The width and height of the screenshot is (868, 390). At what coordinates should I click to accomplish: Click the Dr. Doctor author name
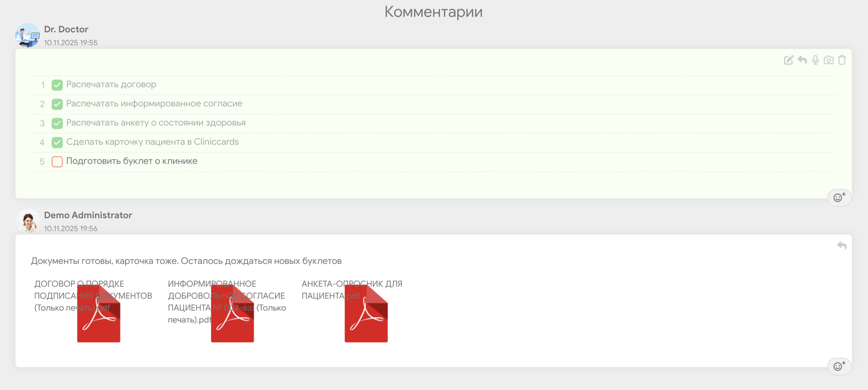coord(66,29)
